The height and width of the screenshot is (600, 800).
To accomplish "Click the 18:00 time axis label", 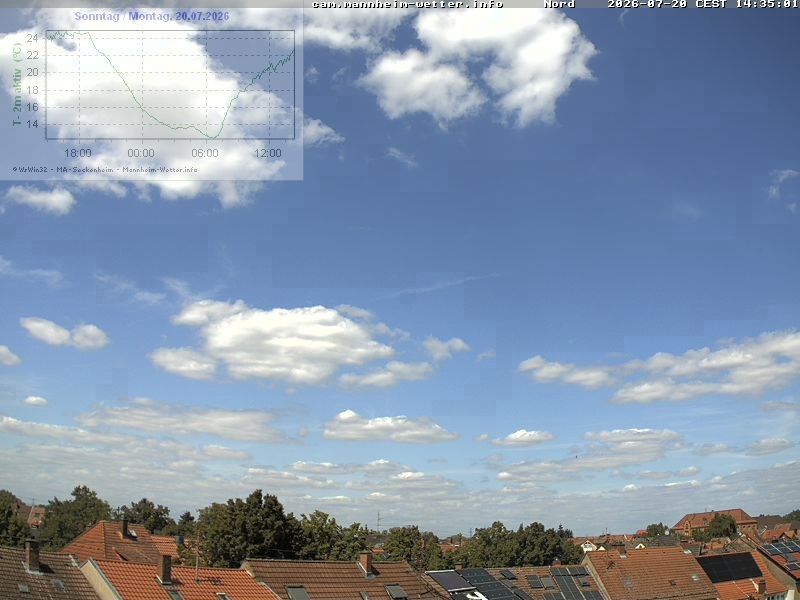I will (78, 153).
